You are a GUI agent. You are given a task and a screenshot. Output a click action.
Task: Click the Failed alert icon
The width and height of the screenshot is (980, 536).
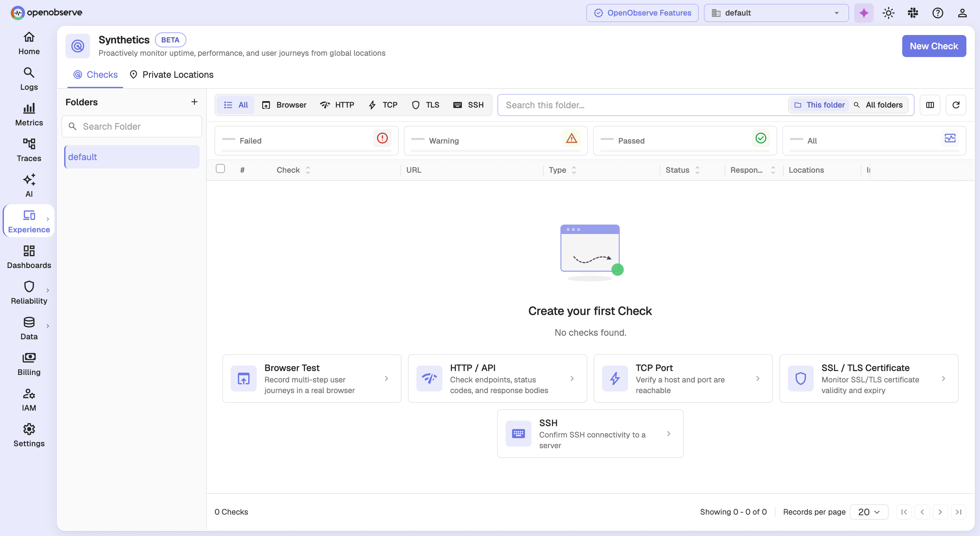[382, 138]
